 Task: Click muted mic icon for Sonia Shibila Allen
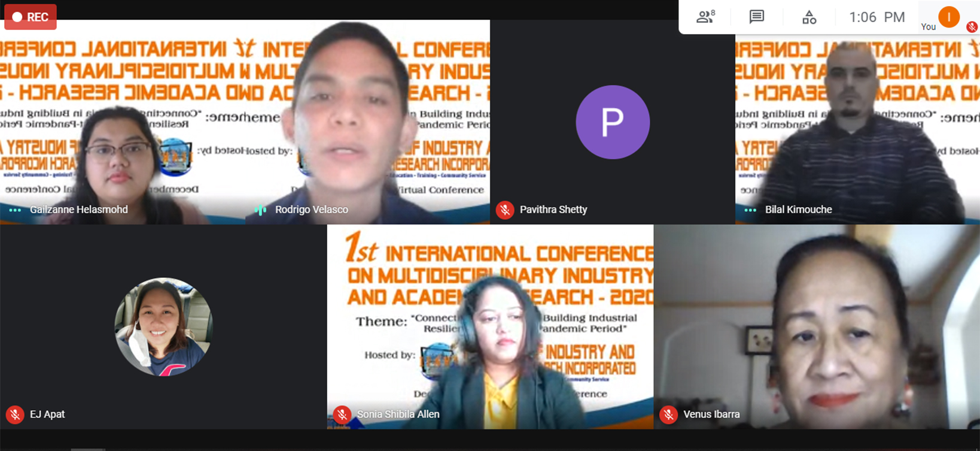tap(342, 414)
